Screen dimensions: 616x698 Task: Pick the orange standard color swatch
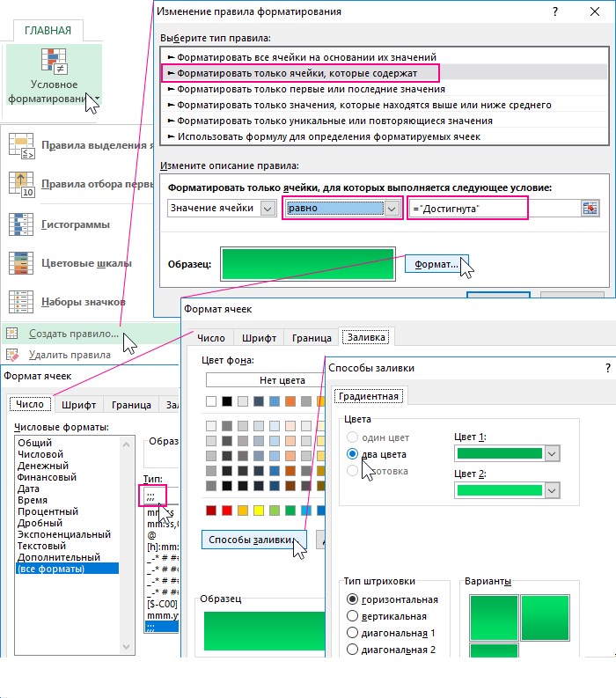pyautogui.click(x=243, y=511)
